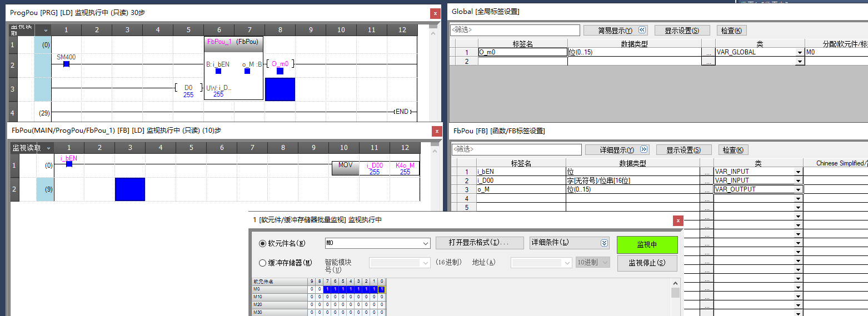868x316 pixels.
Task: Click 显示设置 in Global label panel
Action: tap(682, 31)
